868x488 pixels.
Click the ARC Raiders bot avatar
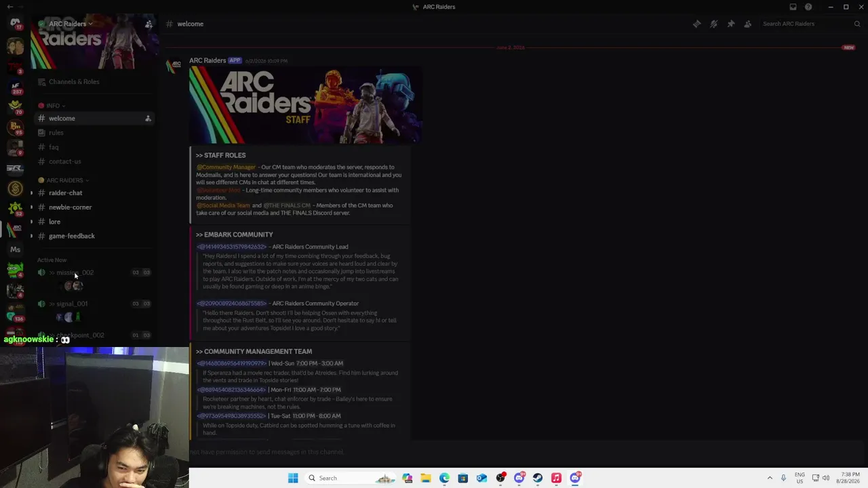pyautogui.click(x=174, y=66)
